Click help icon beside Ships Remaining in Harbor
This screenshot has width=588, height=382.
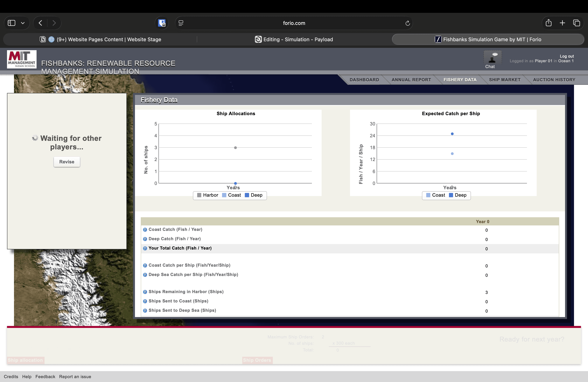tap(145, 292)
